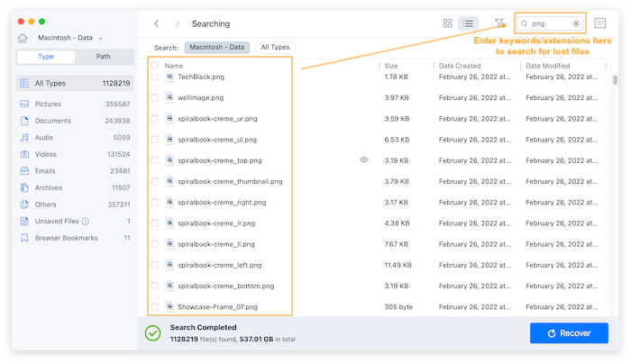Open the All Types filter dropdown
The width and height of the screenshot is (631, 364).
(x=275, y=47)
